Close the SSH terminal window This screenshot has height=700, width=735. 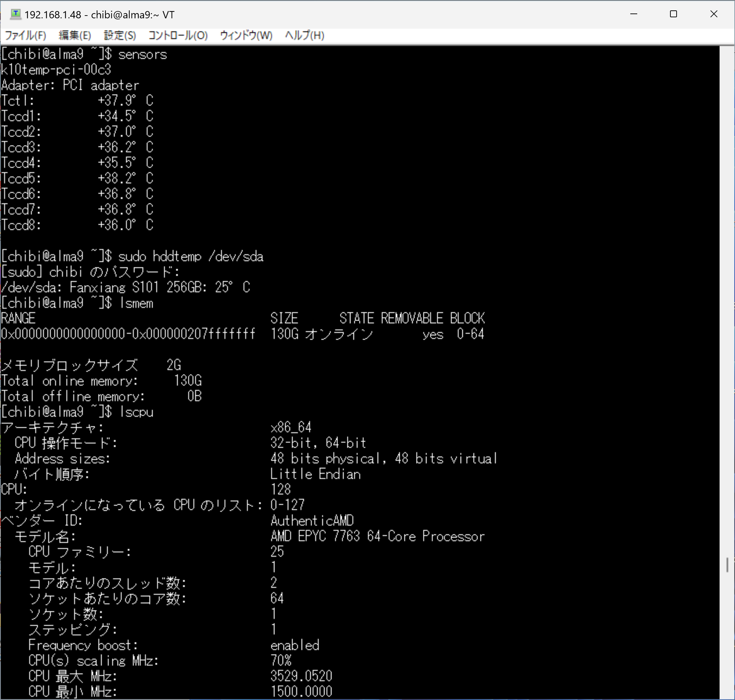714,14
